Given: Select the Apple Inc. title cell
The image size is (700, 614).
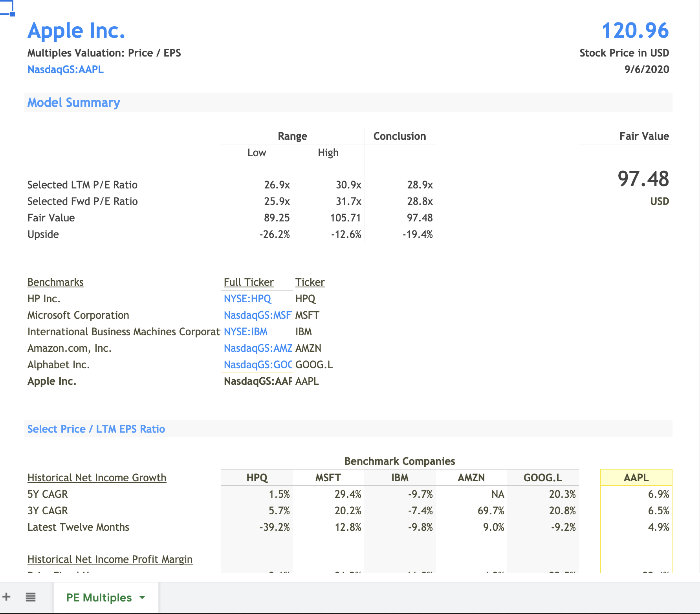Looking at the screenshot, I should click(77, 31).
